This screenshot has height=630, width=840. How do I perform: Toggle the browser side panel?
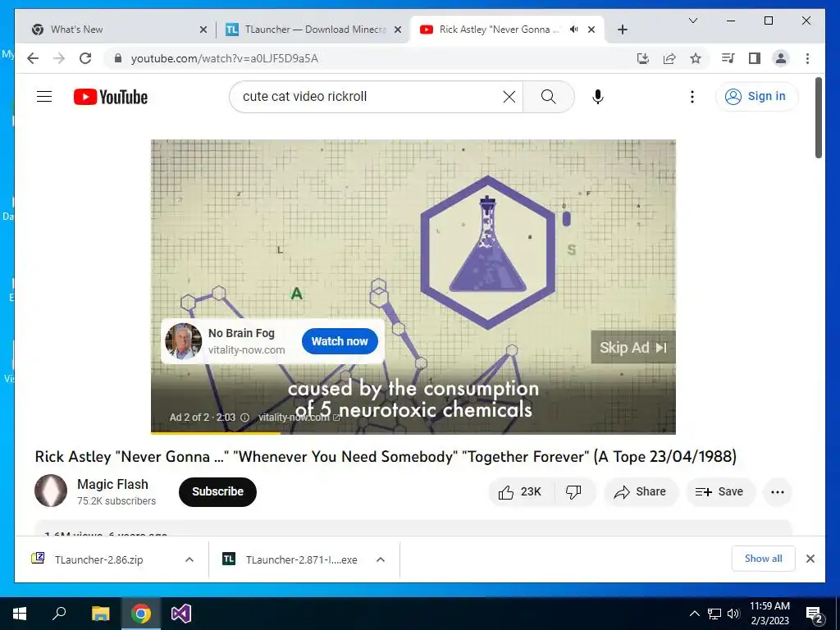(755, 58)
